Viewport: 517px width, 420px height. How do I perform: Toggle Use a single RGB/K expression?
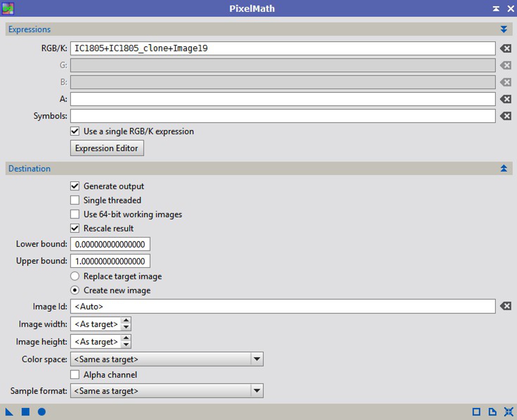[x=75, y=131]
